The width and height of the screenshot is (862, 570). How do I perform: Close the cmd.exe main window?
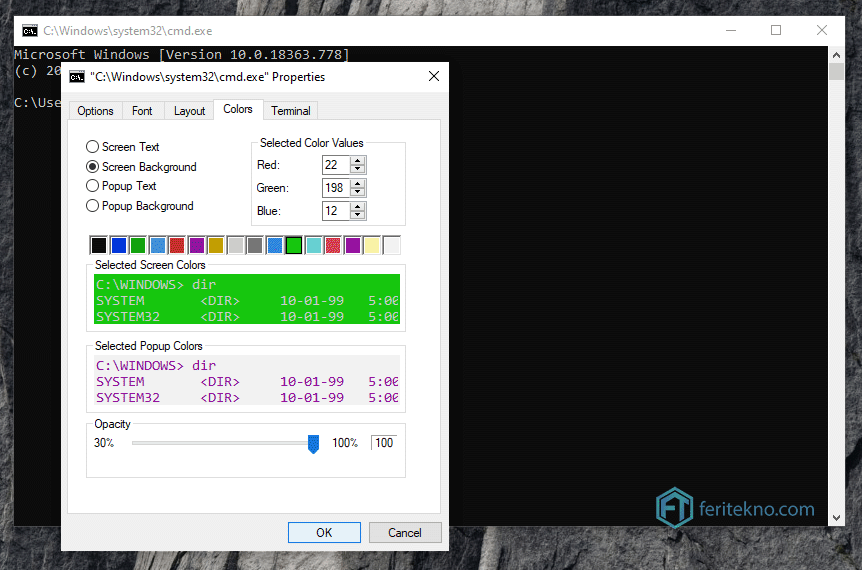[x=821, y=31]
